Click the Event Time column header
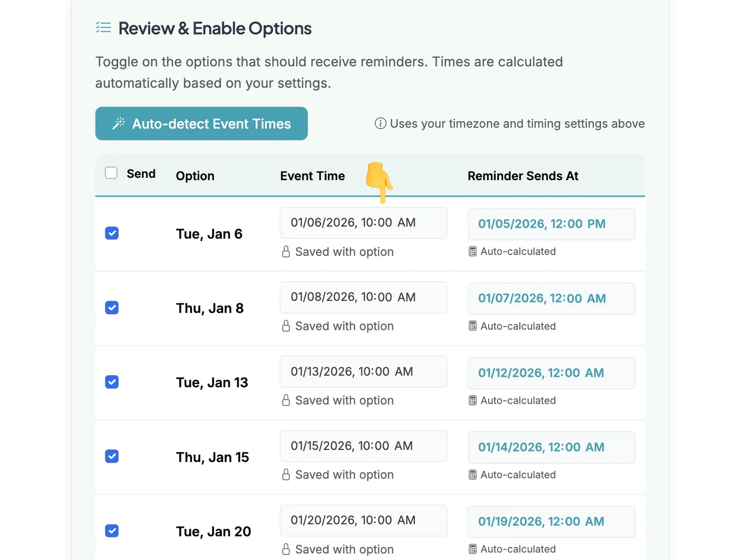This screenshot has width=731, height=560. click(313, 176)
